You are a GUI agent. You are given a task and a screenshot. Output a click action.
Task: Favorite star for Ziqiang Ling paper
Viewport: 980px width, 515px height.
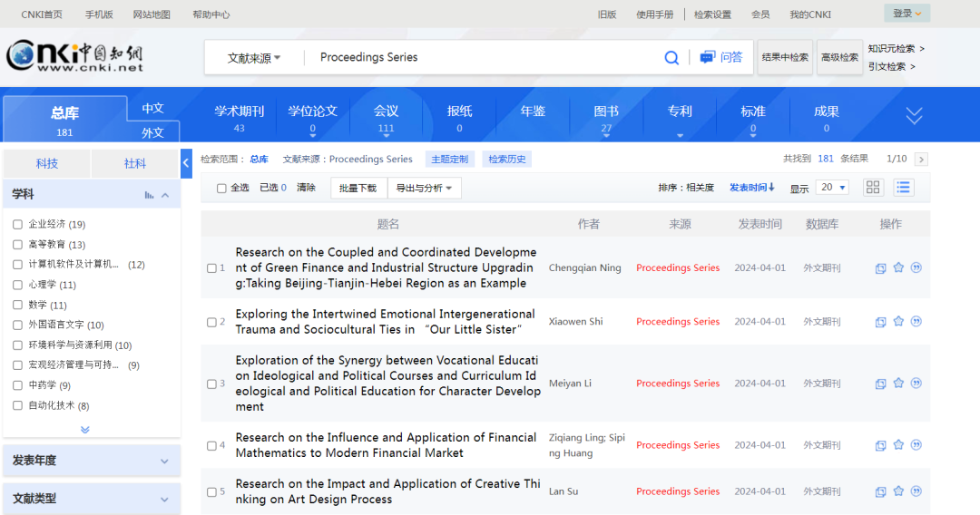coord(898,444)
